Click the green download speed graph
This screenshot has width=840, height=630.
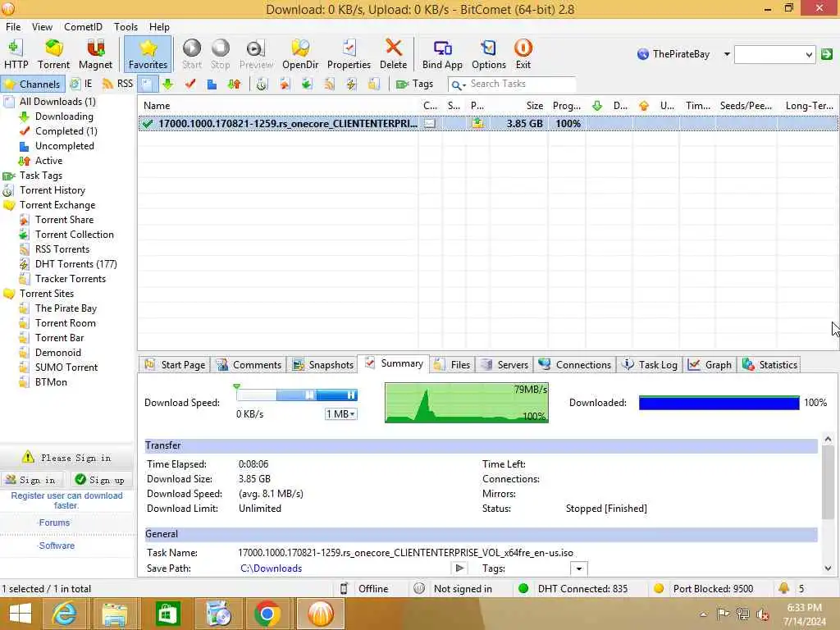(x=467, y=403)
